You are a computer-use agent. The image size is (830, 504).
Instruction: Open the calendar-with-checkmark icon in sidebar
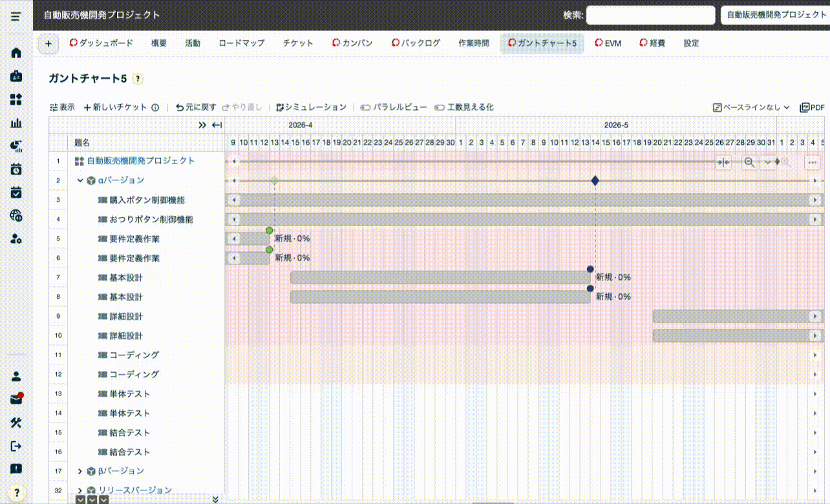pos(16,193)
